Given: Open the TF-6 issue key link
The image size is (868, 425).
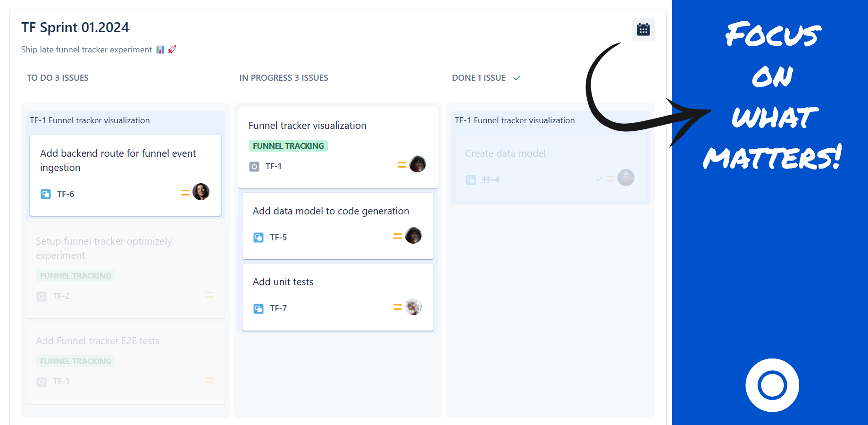Looking at the screenshot, I should point(66,194).
